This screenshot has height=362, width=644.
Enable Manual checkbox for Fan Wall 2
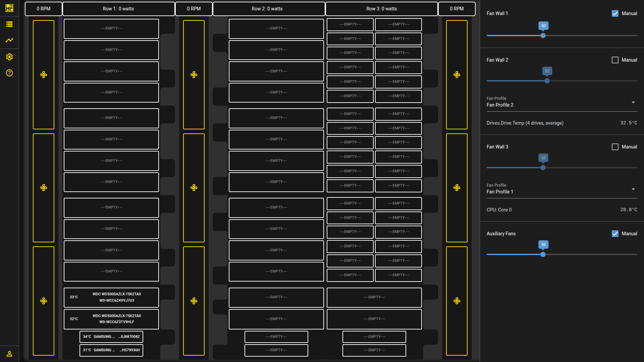[x=615, y=60]
